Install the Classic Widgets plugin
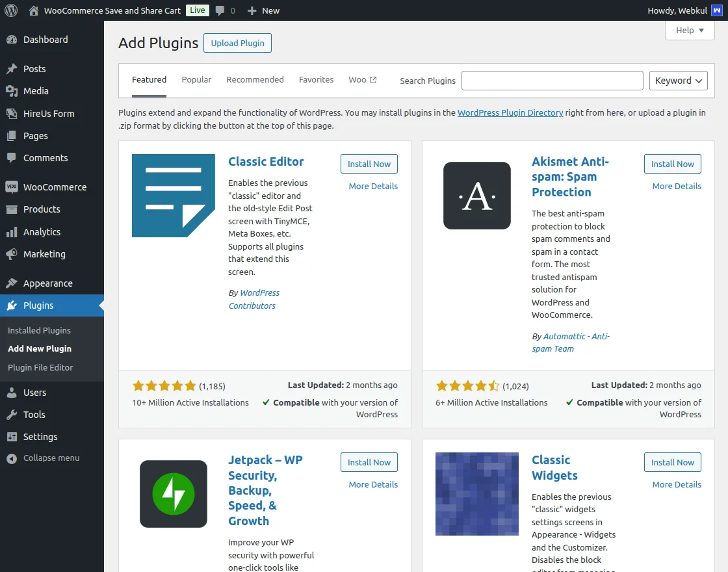The image size is (728, 572). click(672, 462)
